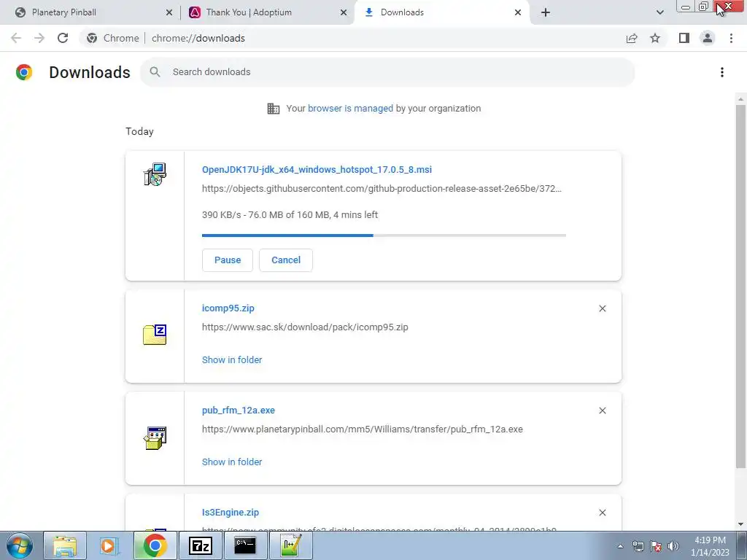Screen dimensions: 747x560
Task: Remove pub_rfm_12a.exe from the list
Action: pyautogui.click(x=602, y=411)
